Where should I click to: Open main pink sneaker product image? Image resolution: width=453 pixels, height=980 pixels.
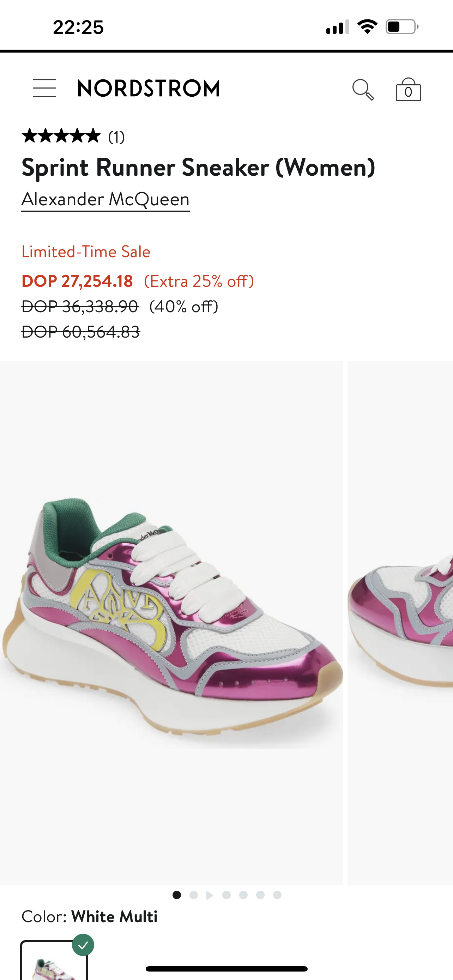click(171, 623)
